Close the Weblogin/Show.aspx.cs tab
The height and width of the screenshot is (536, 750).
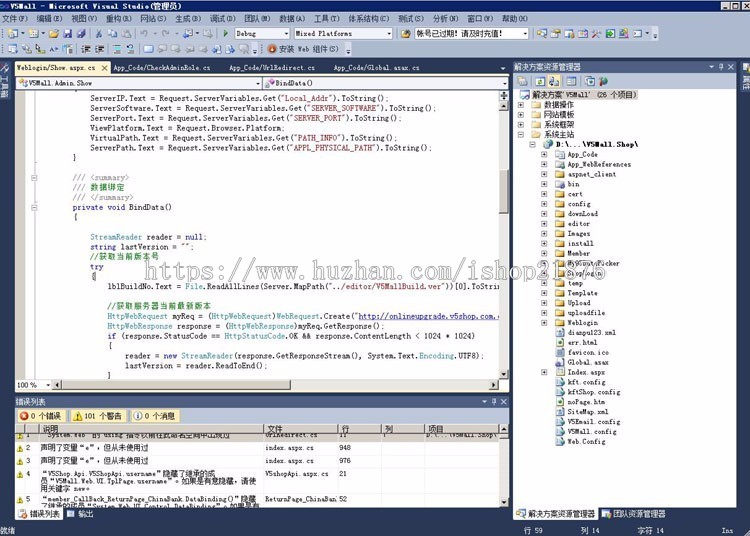[x=104, y=68]
